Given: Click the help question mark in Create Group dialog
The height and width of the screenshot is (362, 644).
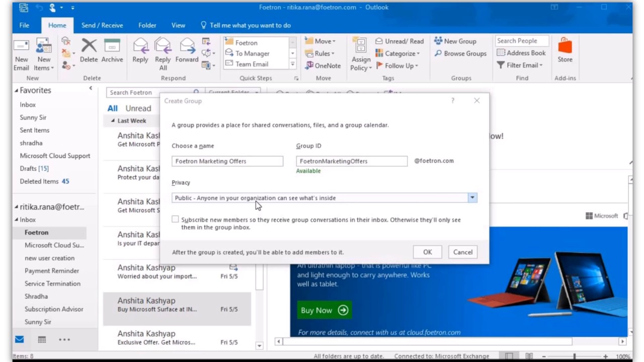Looking at the screenshot, I should click(x=453, y=101).
